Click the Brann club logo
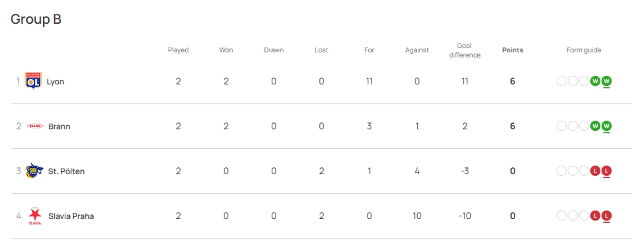Screen dimensions: 644x243 pos(35,126)
